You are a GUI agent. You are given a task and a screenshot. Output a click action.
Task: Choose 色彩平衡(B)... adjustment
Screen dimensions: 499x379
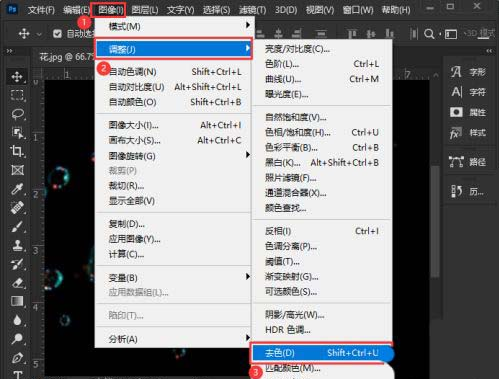pyautogui.click(x=322, y=147)
